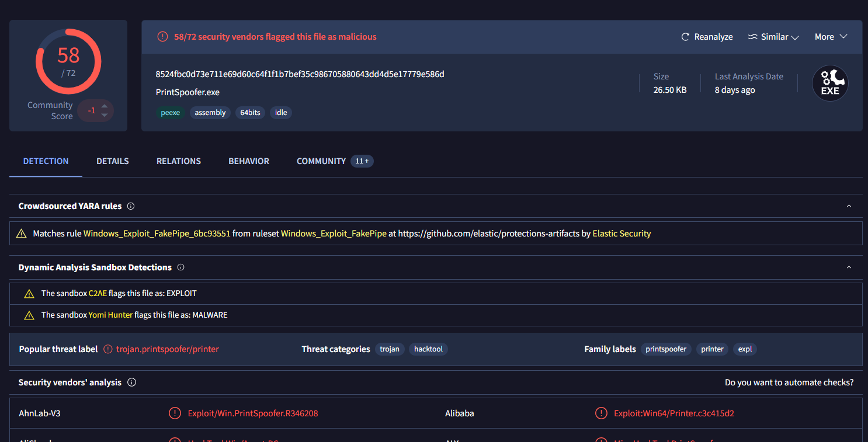868x442 pixels.
Task: Open the Elastic Security link
Action: coord(622,234)
